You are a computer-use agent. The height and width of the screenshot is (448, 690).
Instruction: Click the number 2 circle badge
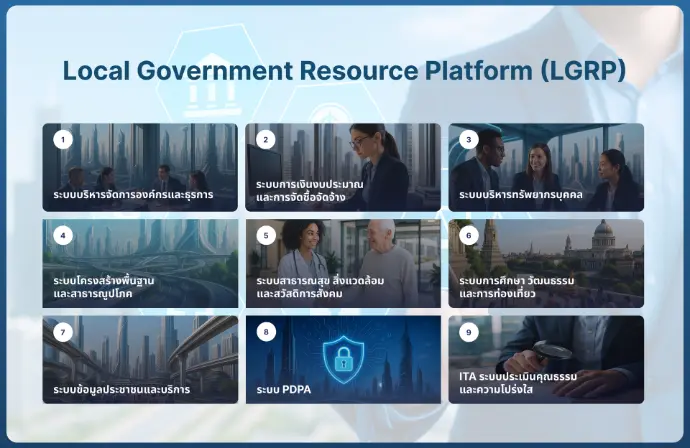coord(266,140)
